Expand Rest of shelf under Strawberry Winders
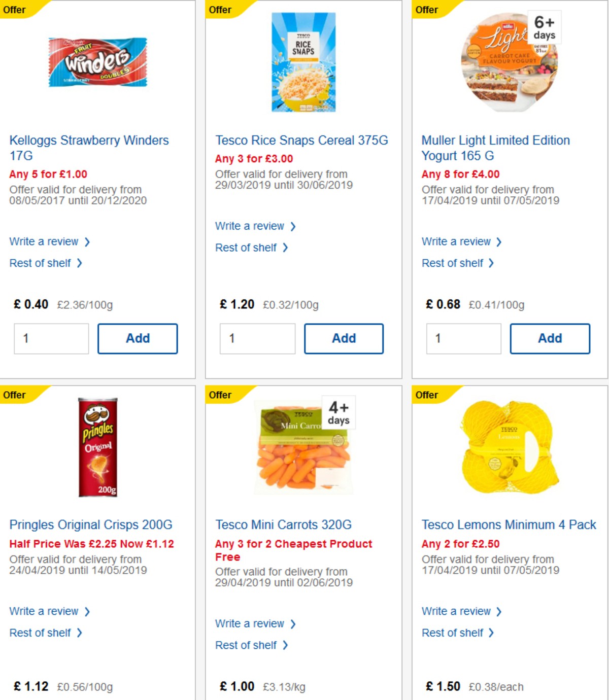This screenshot has width=609, height=700. pyautogui.click(x=41, y=263)
